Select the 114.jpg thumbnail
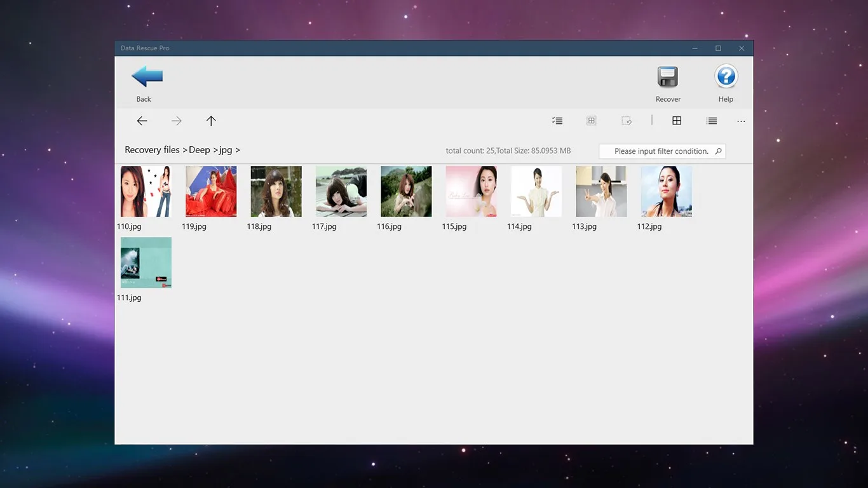 click(536, 191)
